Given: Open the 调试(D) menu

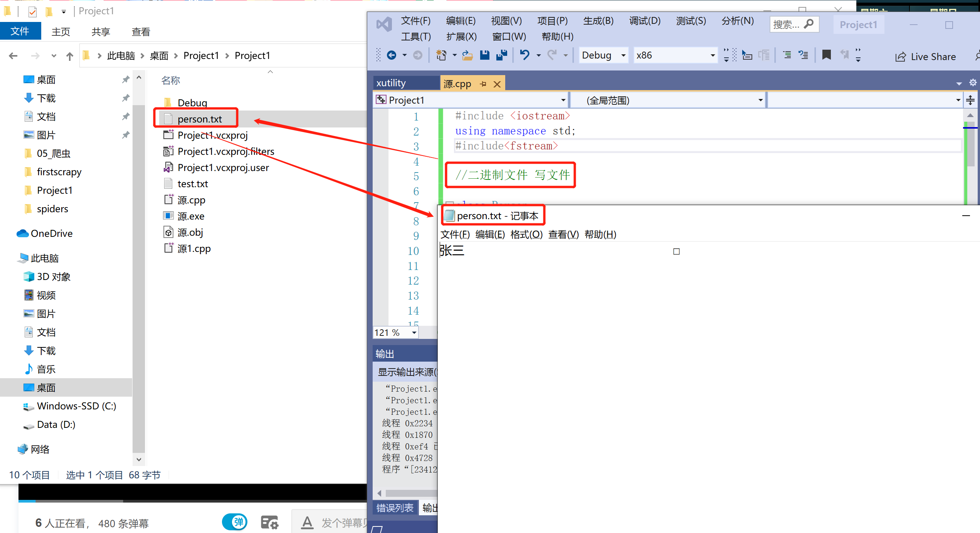Looking at the screenshot, I should click(645, 21).
